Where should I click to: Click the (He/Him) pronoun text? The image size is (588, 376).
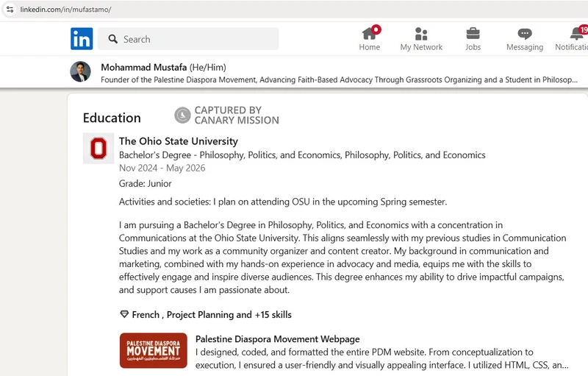208,68
